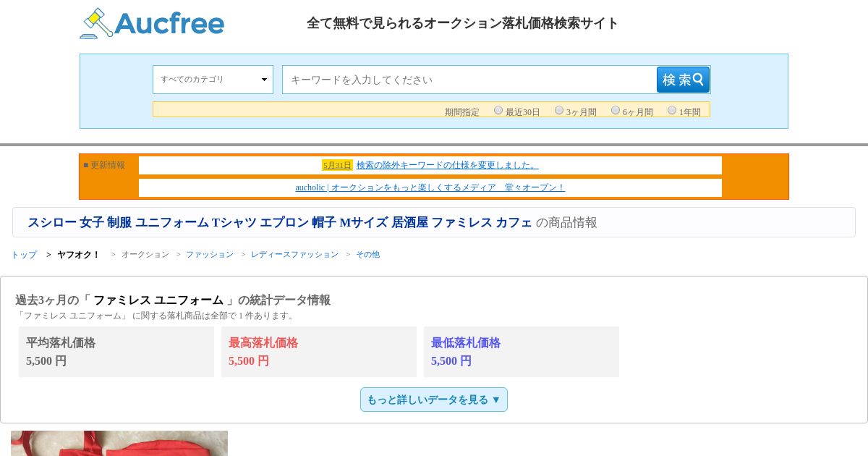Click the ヤフオク！ breadcrumb item
This screenshot has height=456, width=868.
point(79,255)
